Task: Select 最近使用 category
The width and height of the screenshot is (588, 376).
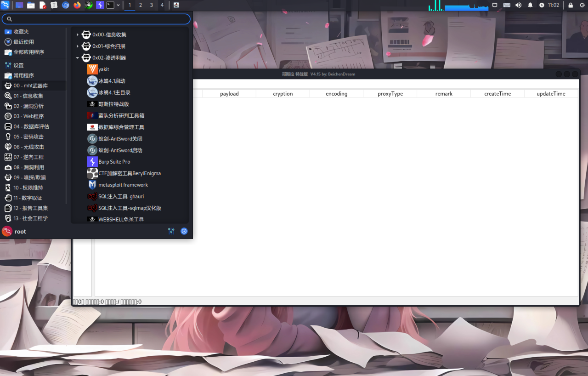Action: click(x=34, y=42)
